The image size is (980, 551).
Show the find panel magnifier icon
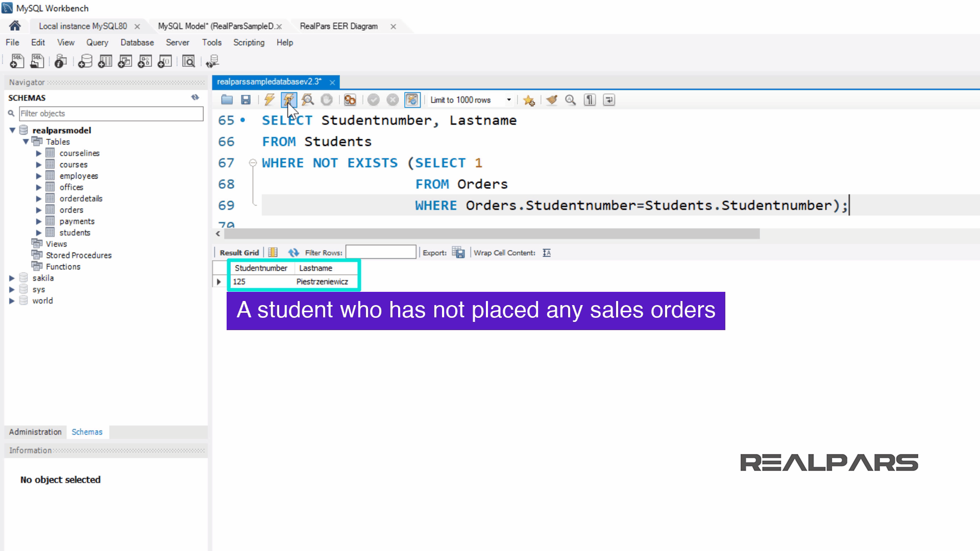click(x=571, y=100)
